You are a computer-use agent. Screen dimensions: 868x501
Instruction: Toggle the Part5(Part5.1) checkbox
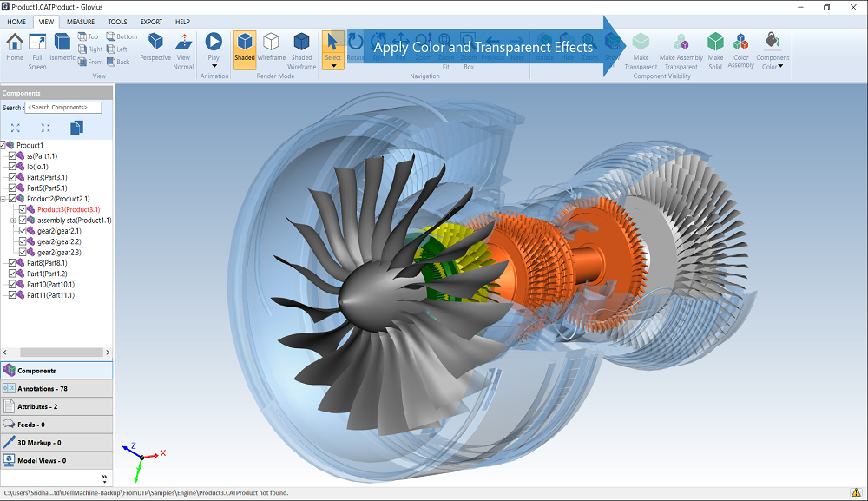[x=12, y=188]
